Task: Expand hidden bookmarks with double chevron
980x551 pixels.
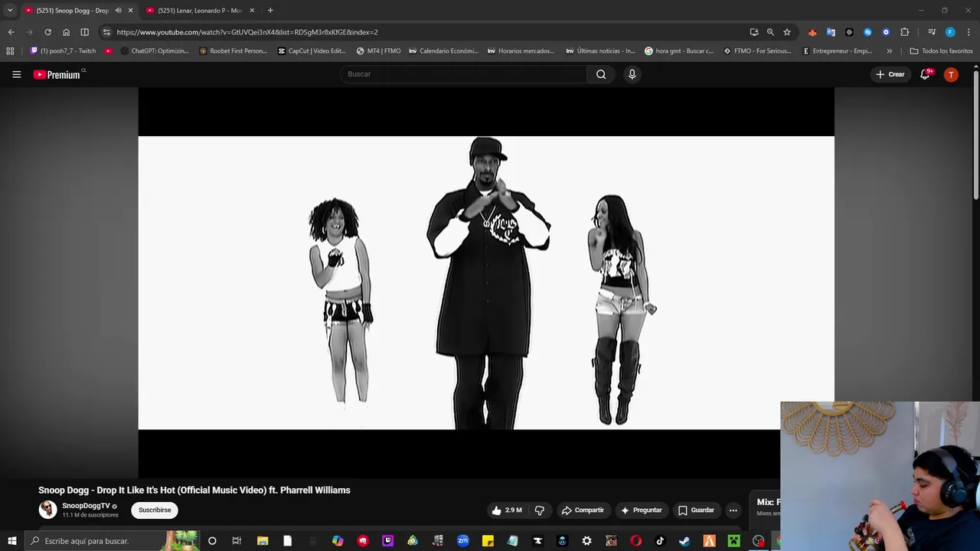Action: coord(889,51)
